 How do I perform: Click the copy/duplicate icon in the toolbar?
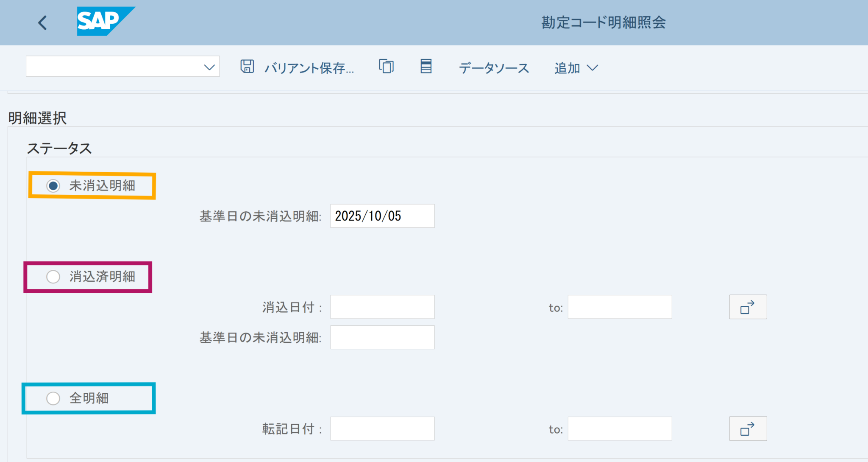point(386,67)
